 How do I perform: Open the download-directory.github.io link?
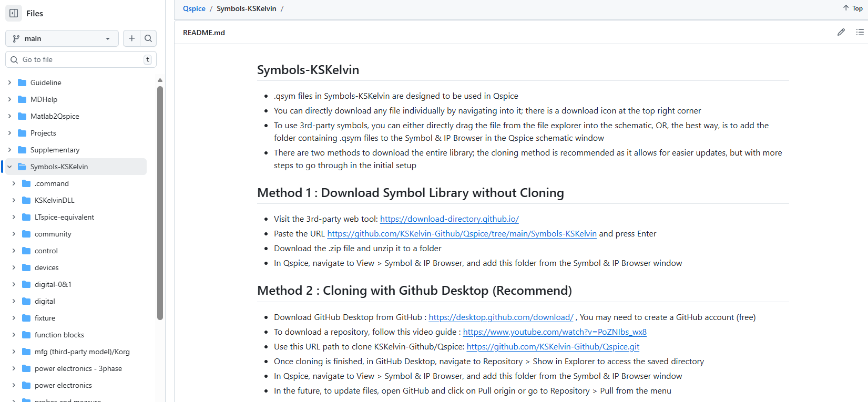click(x=449, y=219)
